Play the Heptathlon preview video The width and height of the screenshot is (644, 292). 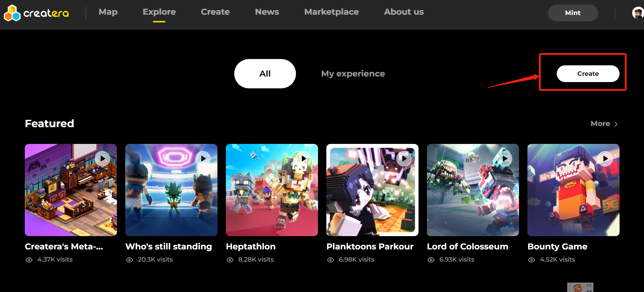(304, 159)
